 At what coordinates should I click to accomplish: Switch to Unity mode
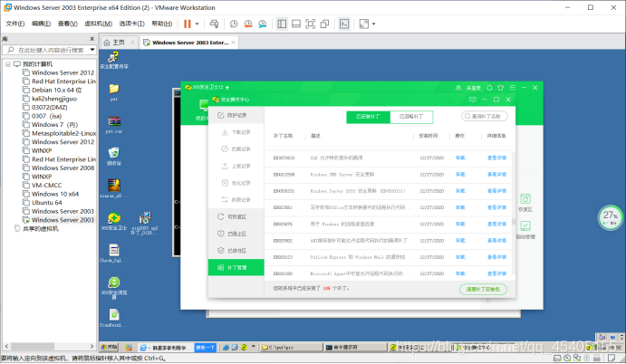tap(324, 24)
